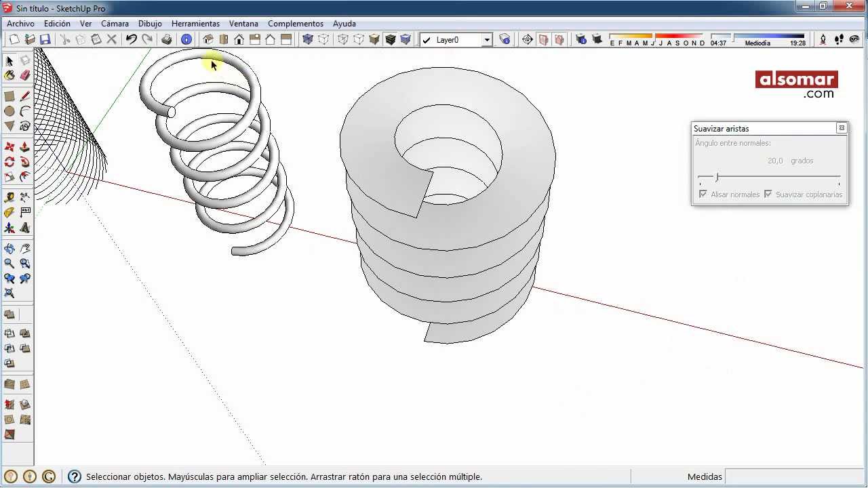Select the Text label tool
868x488 pixels.
click(25, 213)
